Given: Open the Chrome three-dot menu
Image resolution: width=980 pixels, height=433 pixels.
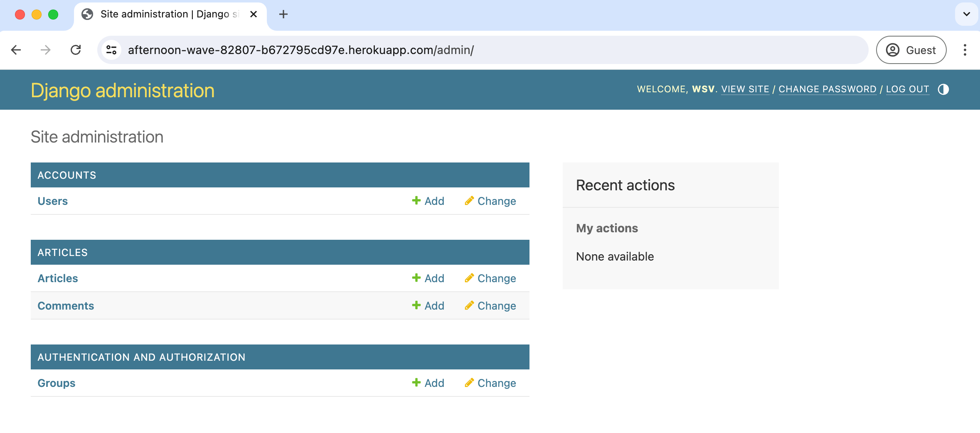Looking at the screenshot, I should coord(965,50).
